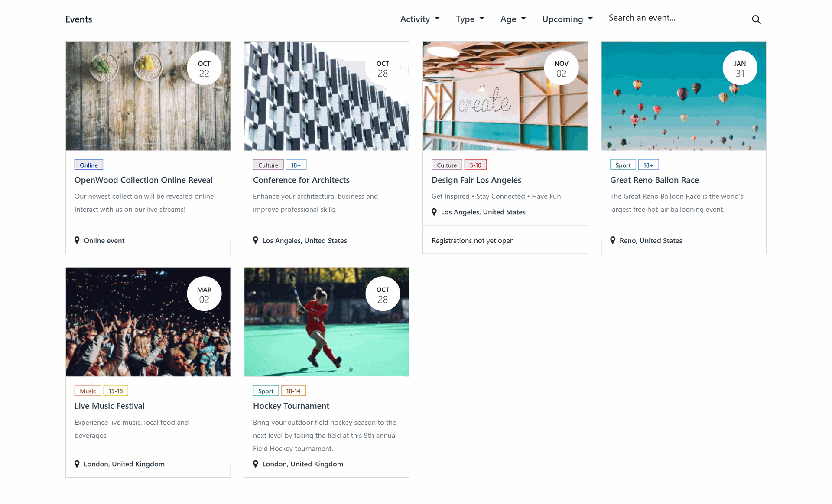Open the Design Fair create-sign image
Viewport: 832px width, 504px height.
tap(505, 96)
